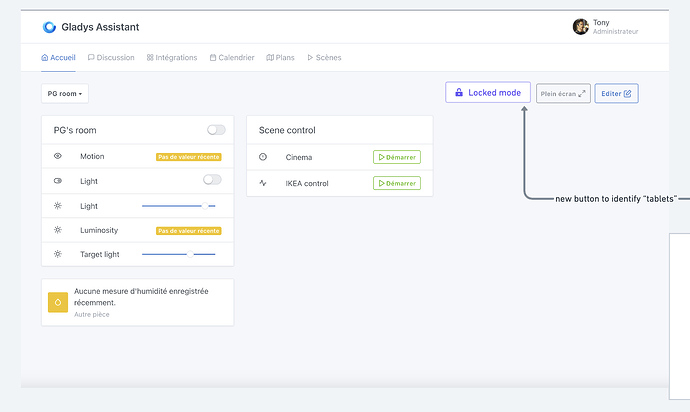Image resolution: width=690 pixels, height=412 pixels.
Task: Switch to the Discussion tab
Action: pos(111,58)
